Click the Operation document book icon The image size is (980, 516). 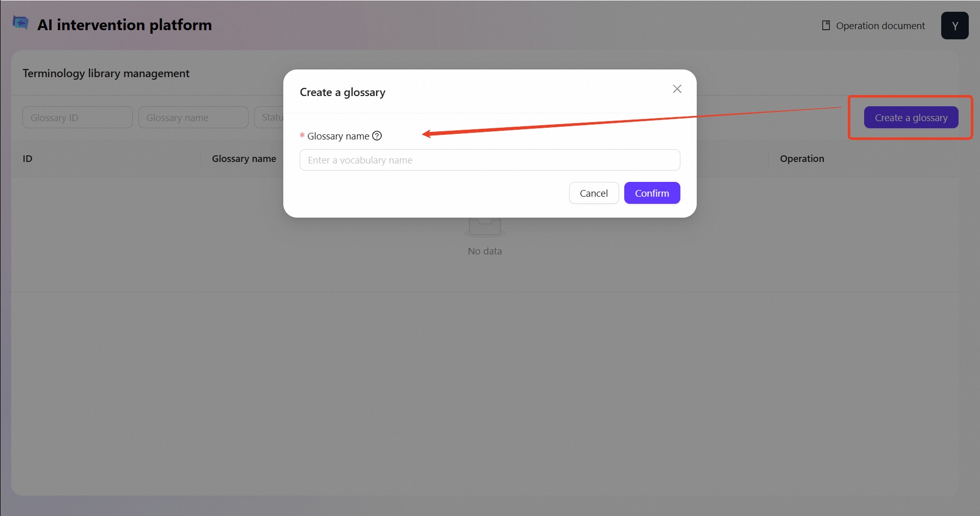coord(826,26)
